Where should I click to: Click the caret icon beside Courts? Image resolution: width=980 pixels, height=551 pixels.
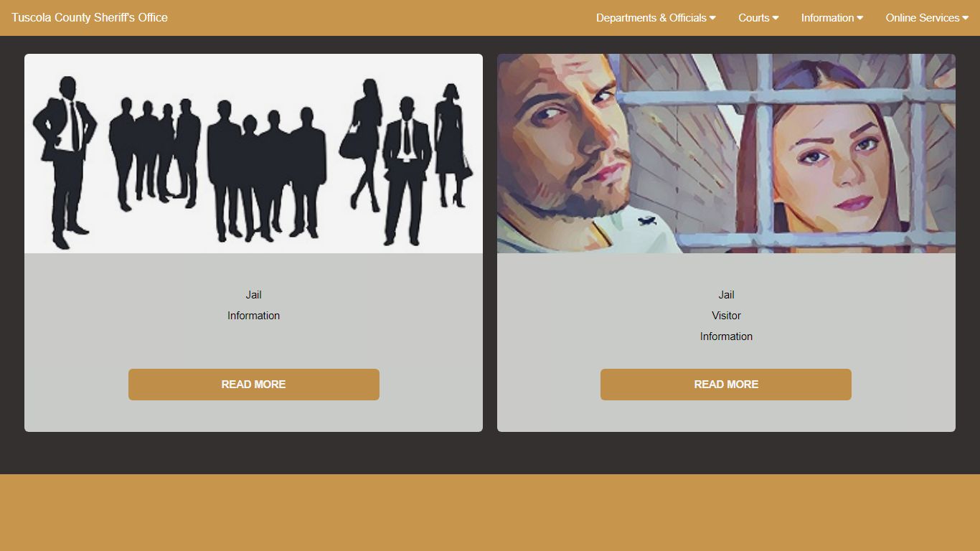click(776, 18)
